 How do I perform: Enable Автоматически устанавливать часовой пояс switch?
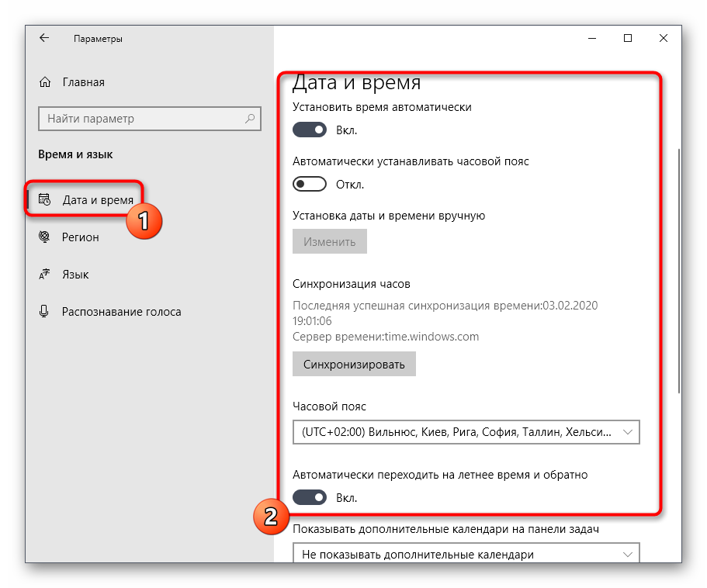click(x=310, y=185)
